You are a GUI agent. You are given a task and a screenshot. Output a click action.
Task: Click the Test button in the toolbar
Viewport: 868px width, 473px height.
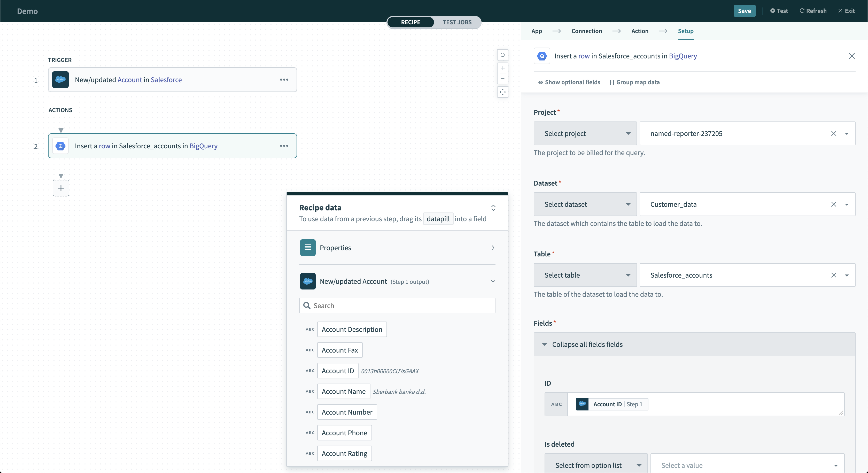tap(779, 11)
